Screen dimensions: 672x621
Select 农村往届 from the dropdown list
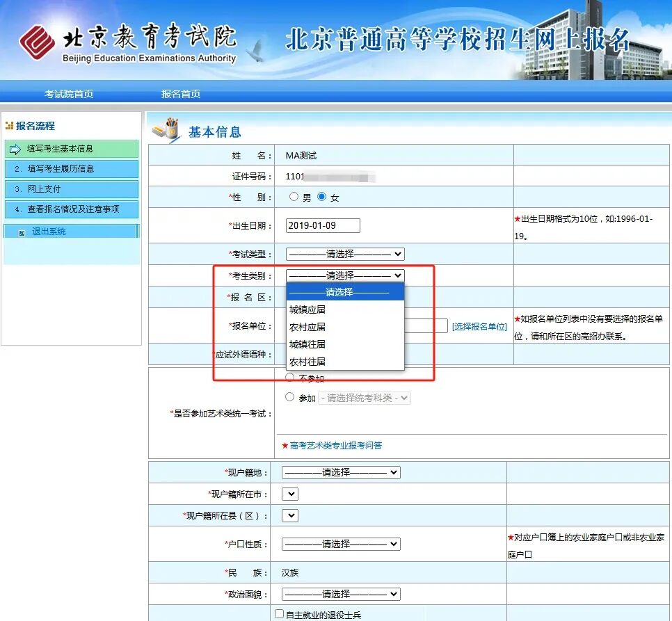345,362
